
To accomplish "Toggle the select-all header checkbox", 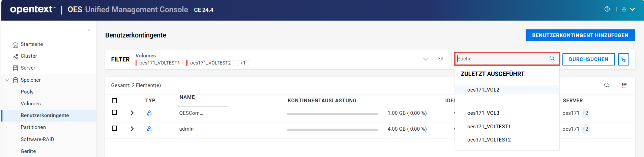I will tap(115, 101).
